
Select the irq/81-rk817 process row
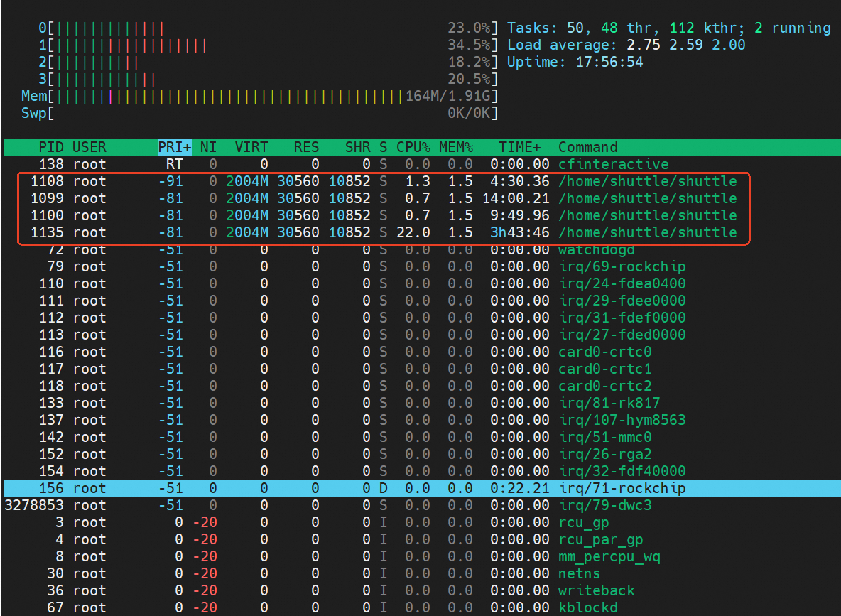point(422,403)
